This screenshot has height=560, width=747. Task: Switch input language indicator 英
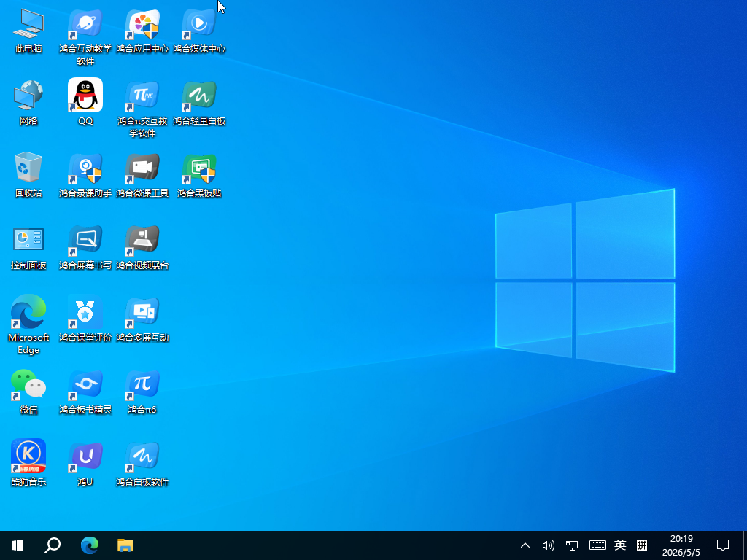(620, 545)
